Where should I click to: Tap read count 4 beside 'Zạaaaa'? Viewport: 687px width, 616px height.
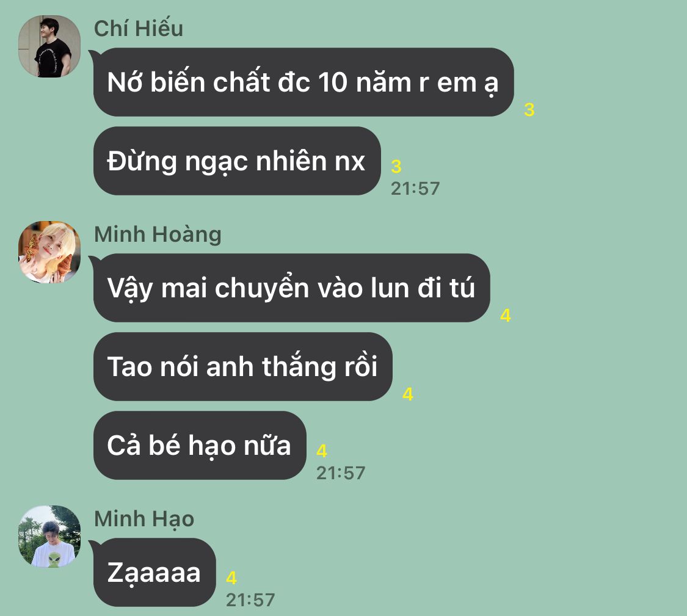(231, 578)
